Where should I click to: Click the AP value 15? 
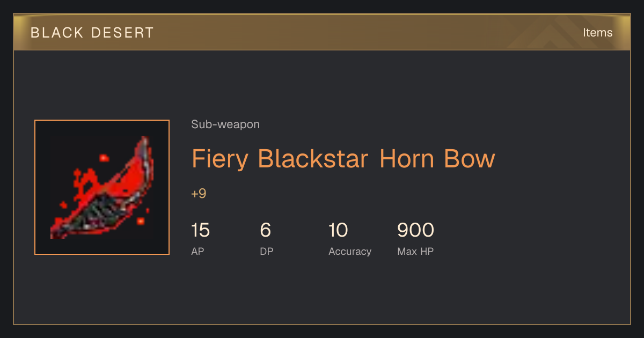click(200, 230)
